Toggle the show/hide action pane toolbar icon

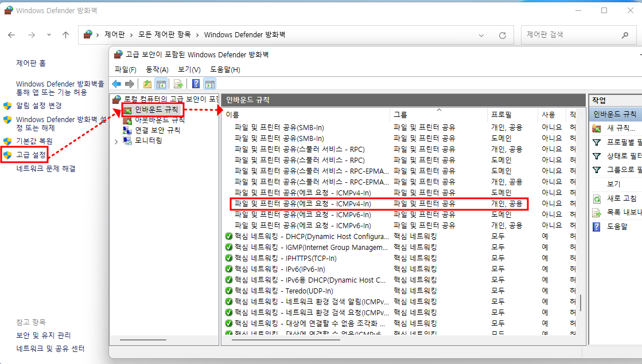[x=210, y=84]
